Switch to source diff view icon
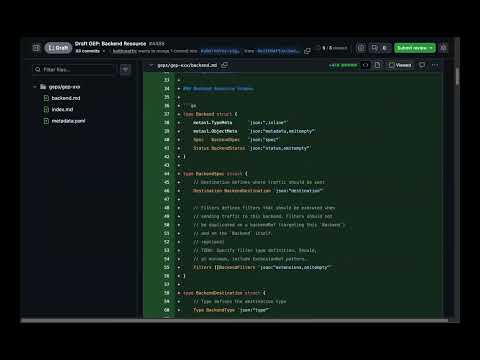This screenshot has height=360, width=480. [365, 65]
